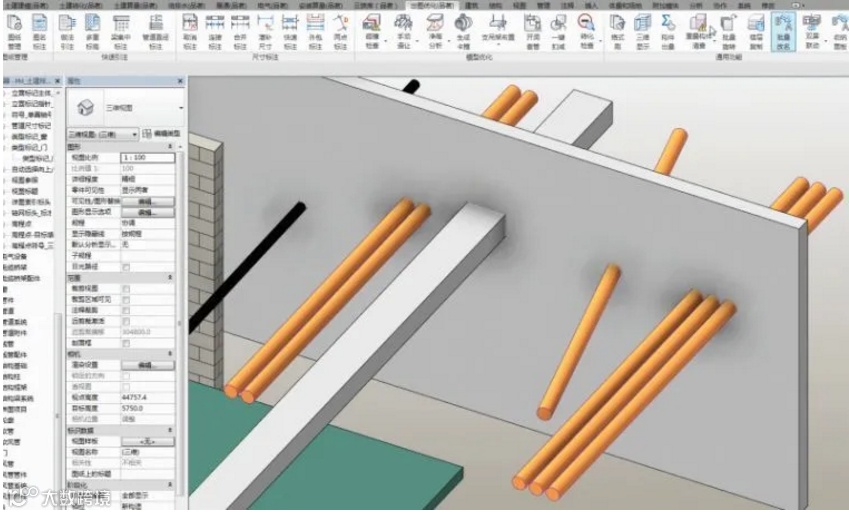Select the 手动避让 manual avoidance tool
849x514 pixels.
point(403,31)
